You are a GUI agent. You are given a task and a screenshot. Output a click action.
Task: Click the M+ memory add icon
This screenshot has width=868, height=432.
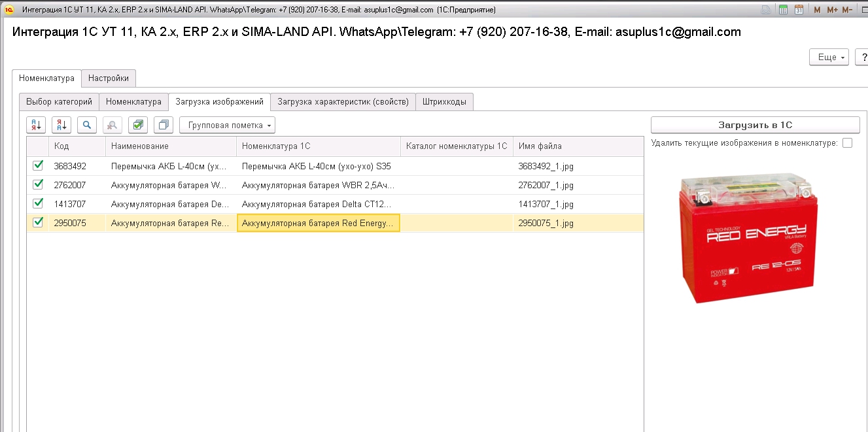click(x=832, y=10)
